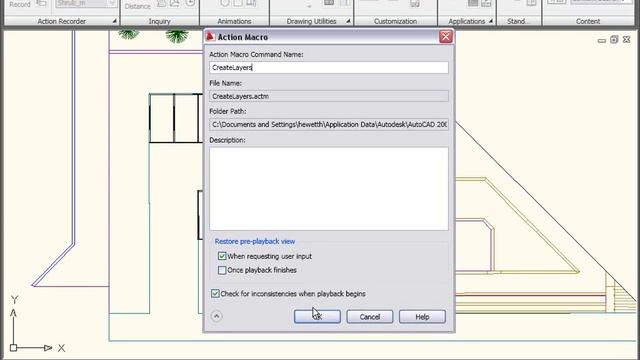Cancel the Action Macro dialog
The height and width of the screenshot is (360, 640).
point(370,317)
